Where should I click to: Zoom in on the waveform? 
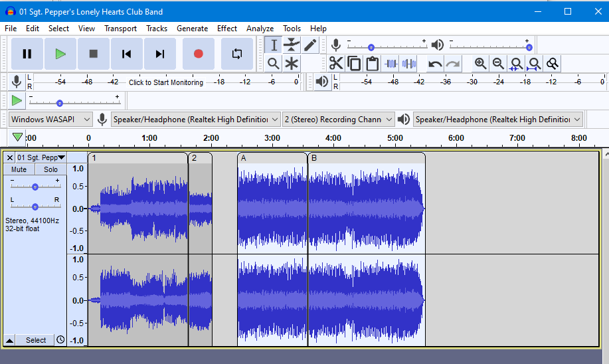click(x=480, y=63)
